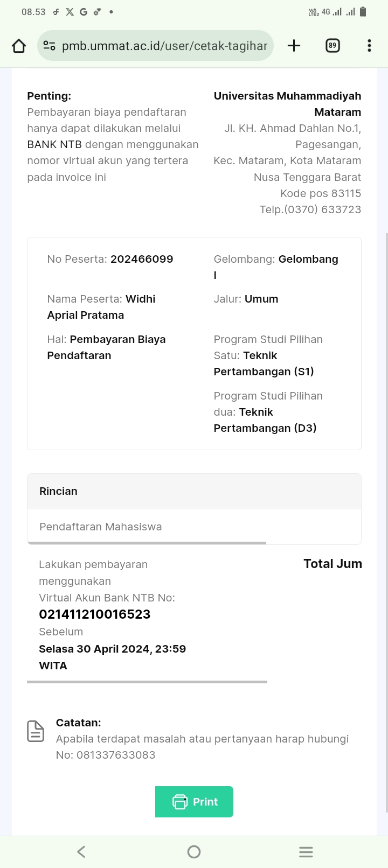Open Android recent apps button

pyautogui.click(x=306, y=851)
